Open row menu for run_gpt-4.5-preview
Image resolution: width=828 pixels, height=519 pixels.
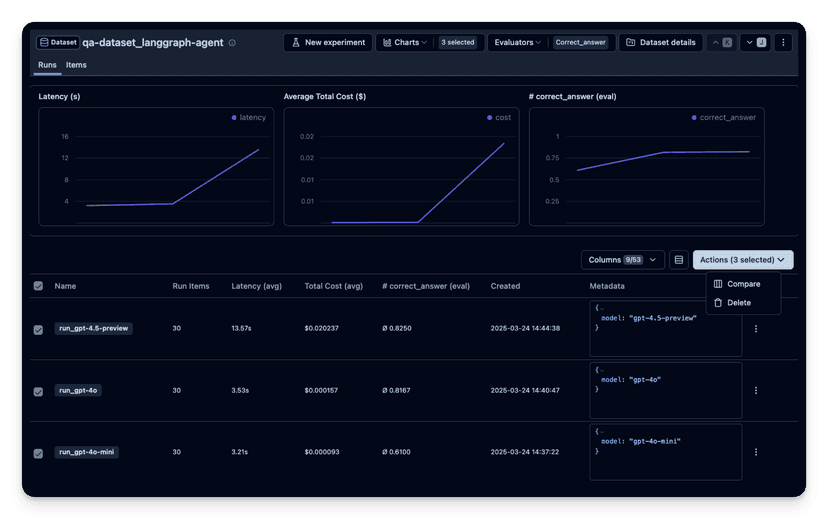pyautogui.click(x=756, y=328)
